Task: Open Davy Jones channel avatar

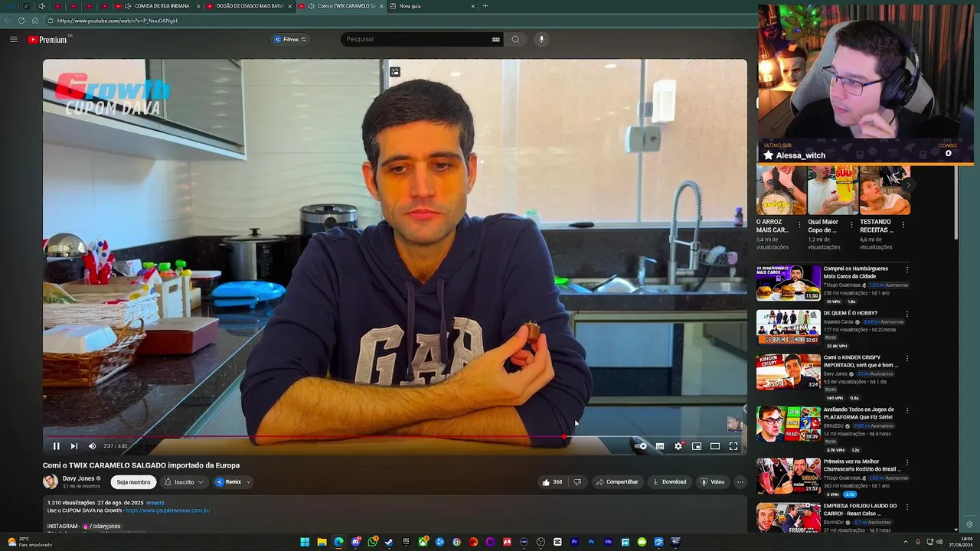Action: pyautogui.click(x=51, y=481)
